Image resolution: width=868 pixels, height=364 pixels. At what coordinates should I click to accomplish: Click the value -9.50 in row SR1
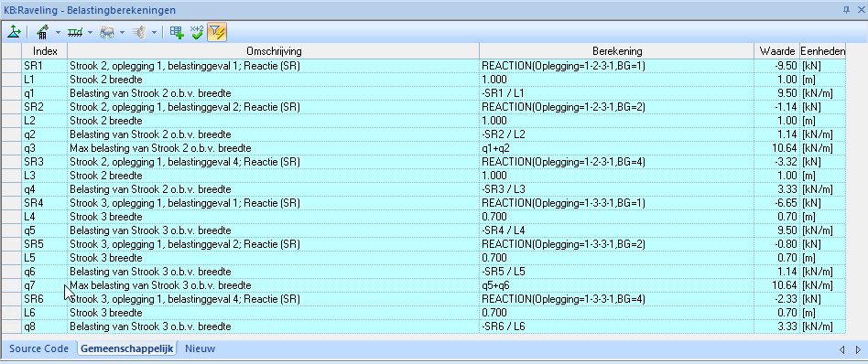(x=786, y=65)
